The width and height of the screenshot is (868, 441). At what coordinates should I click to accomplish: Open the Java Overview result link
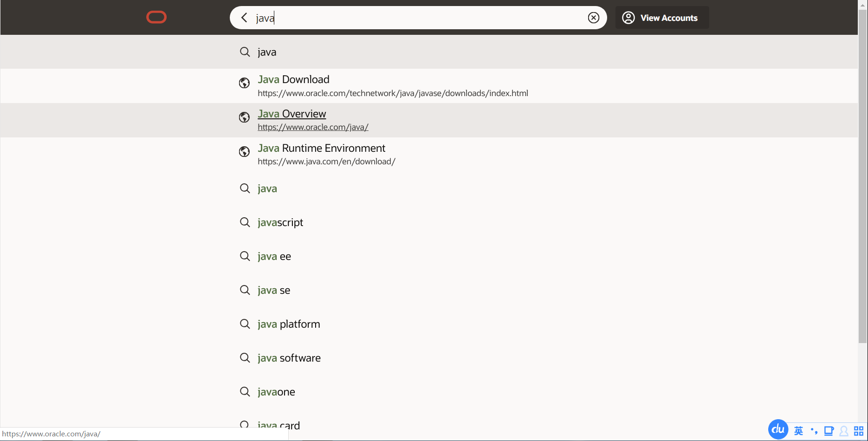pos(292,114)
